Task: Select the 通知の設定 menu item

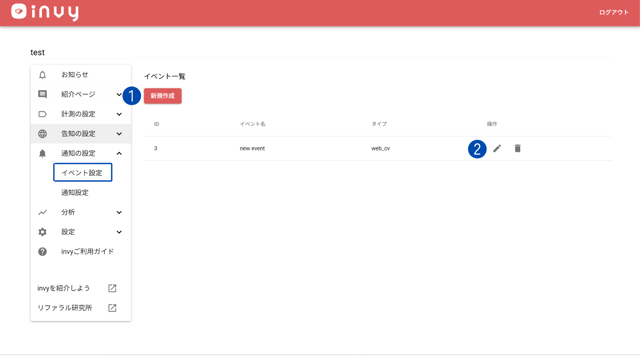Action: [x=78, y=153]
